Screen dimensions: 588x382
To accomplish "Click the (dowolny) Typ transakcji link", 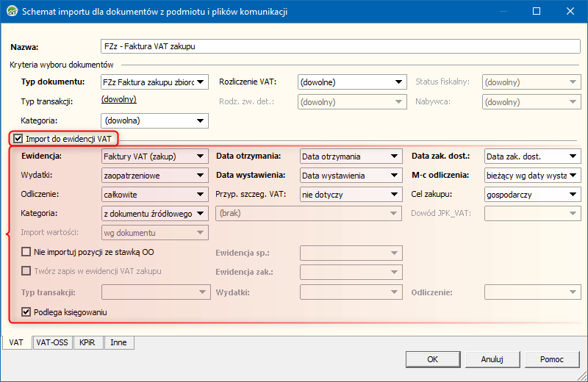I will 119,99.
